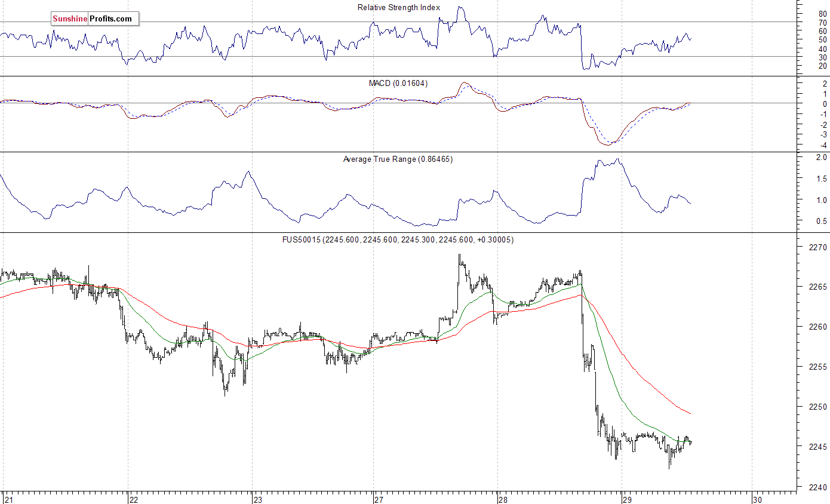Screen dimensions: 830x504
Task: Click the 2250 price axis label
Action: pos(818,407)
